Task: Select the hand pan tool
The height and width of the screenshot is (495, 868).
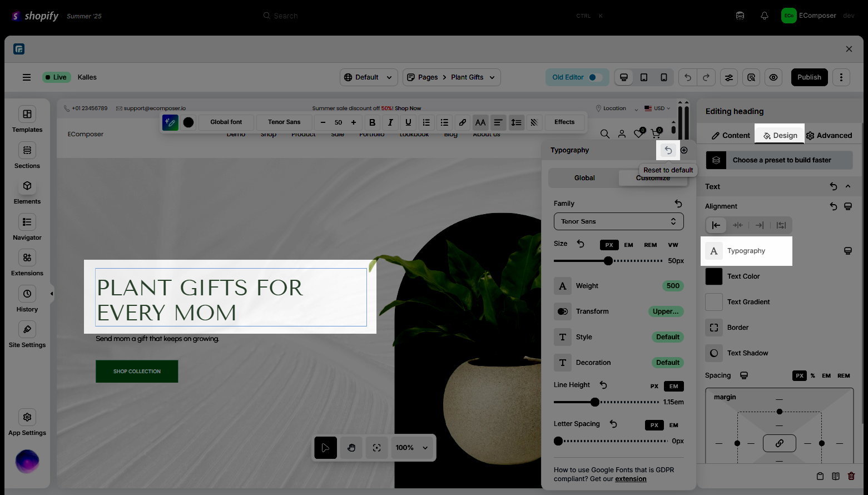Action: [x=351, y=448]
